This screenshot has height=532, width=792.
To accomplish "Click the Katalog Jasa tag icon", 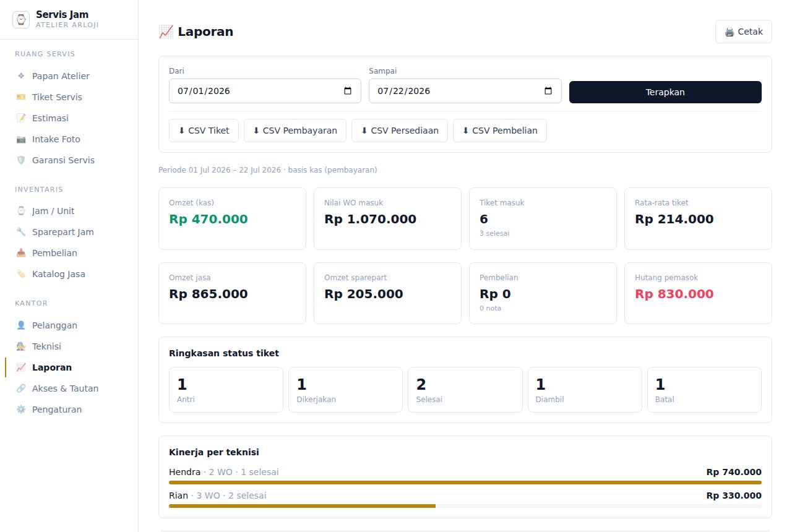I will point(21,274).
